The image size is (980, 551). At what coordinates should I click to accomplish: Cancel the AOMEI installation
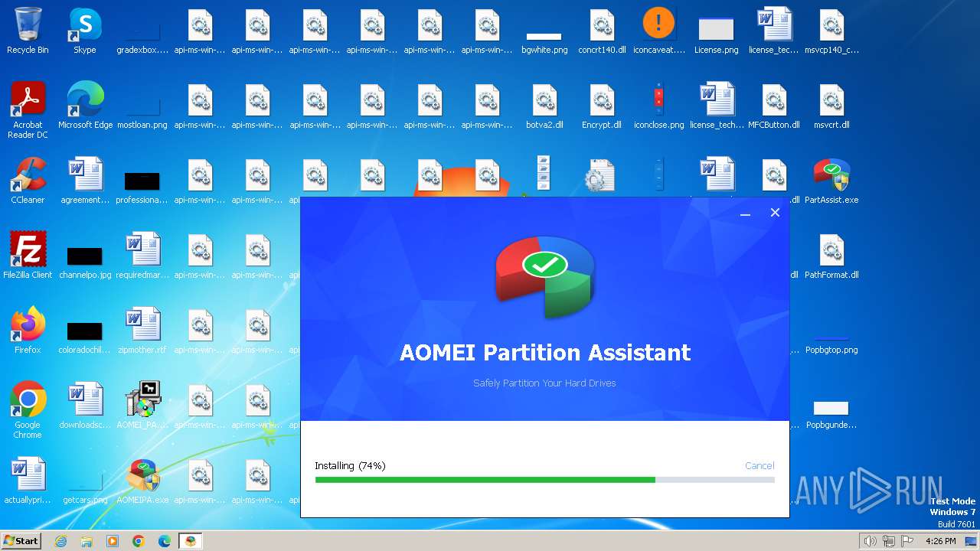coord(759,465)
